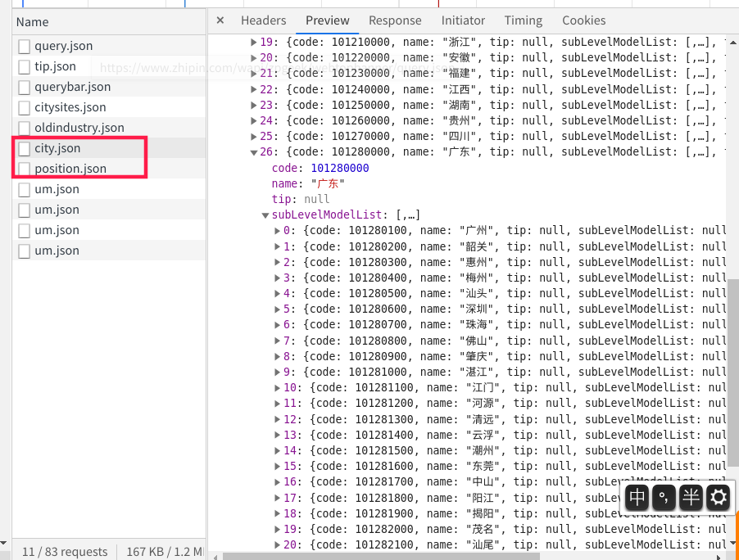This screenshot has width=739, height=560.
Task: Click the preview scrollbar up arrow
Action: 733,43
